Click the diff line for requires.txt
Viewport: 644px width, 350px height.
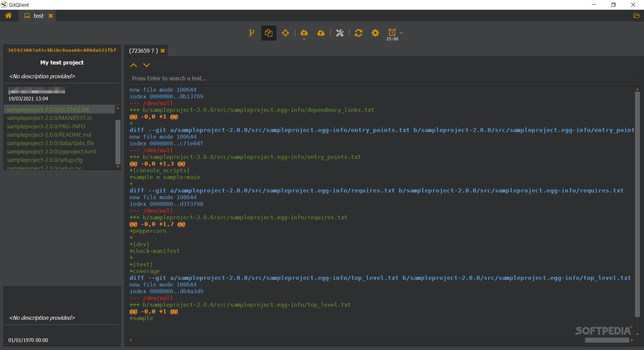[x=376, y=190]
